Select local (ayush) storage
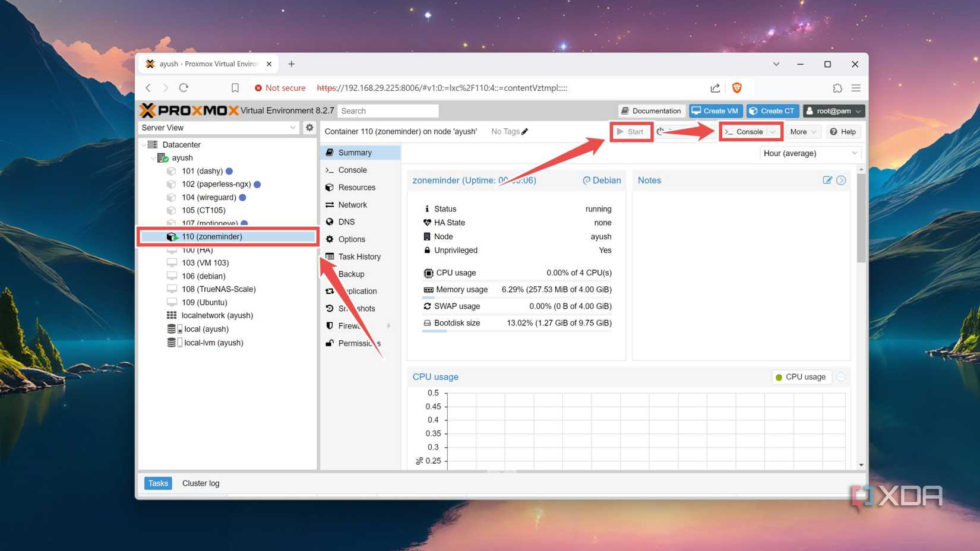 (206, 329)
